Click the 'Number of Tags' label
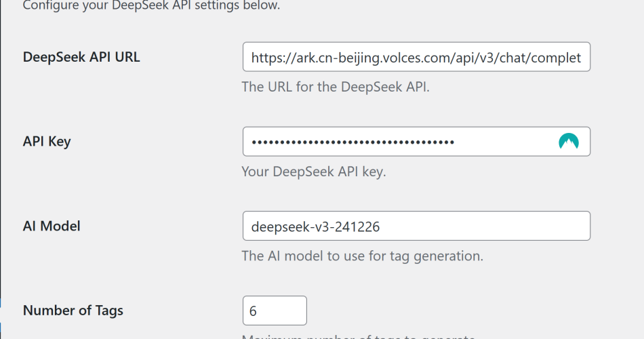644x339 pixels. click(73, 311)
